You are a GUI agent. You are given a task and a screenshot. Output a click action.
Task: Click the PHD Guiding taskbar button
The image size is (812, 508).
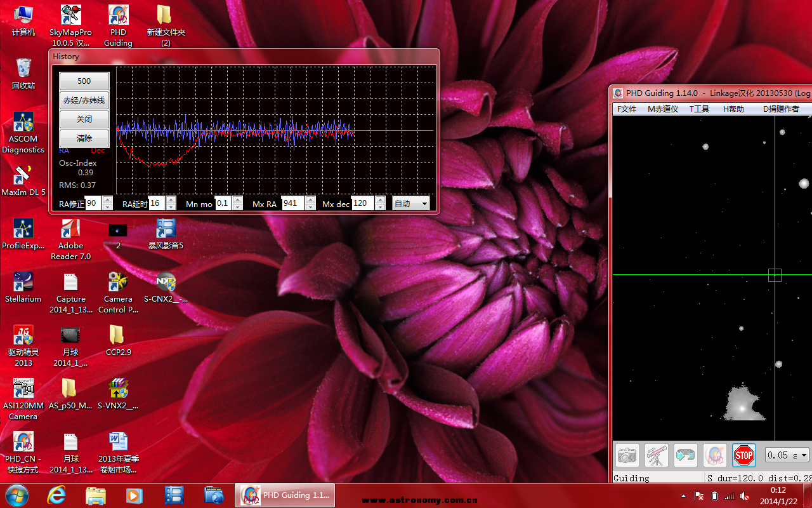pos(285,495)
